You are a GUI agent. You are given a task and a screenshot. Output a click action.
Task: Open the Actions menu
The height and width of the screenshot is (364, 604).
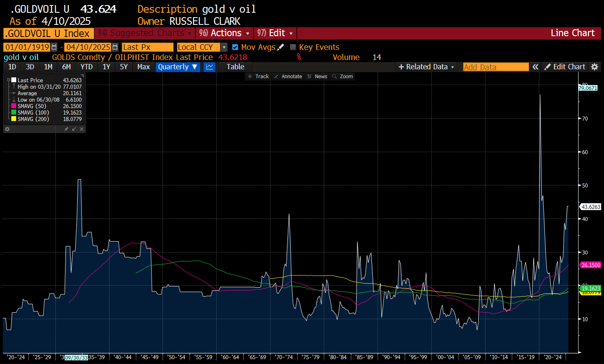[224, 33]
